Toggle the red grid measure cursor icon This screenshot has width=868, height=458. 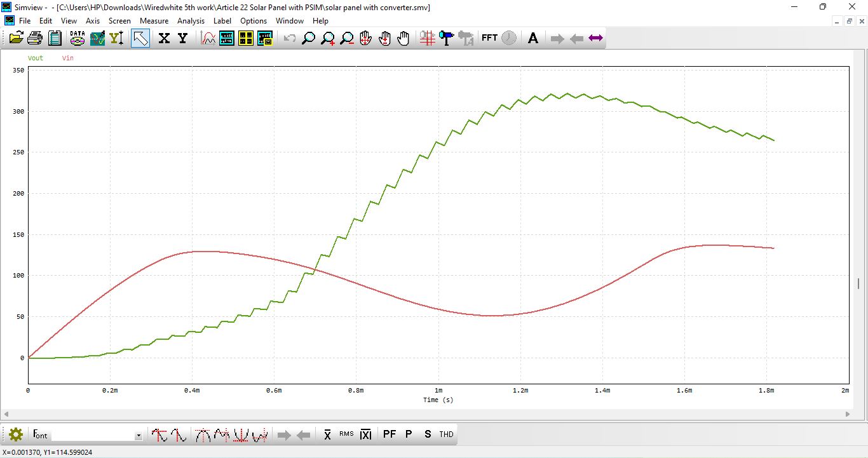[x=427, y=38]
